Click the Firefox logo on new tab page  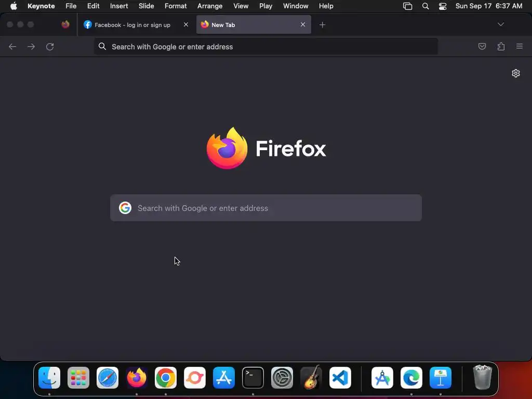228,148
